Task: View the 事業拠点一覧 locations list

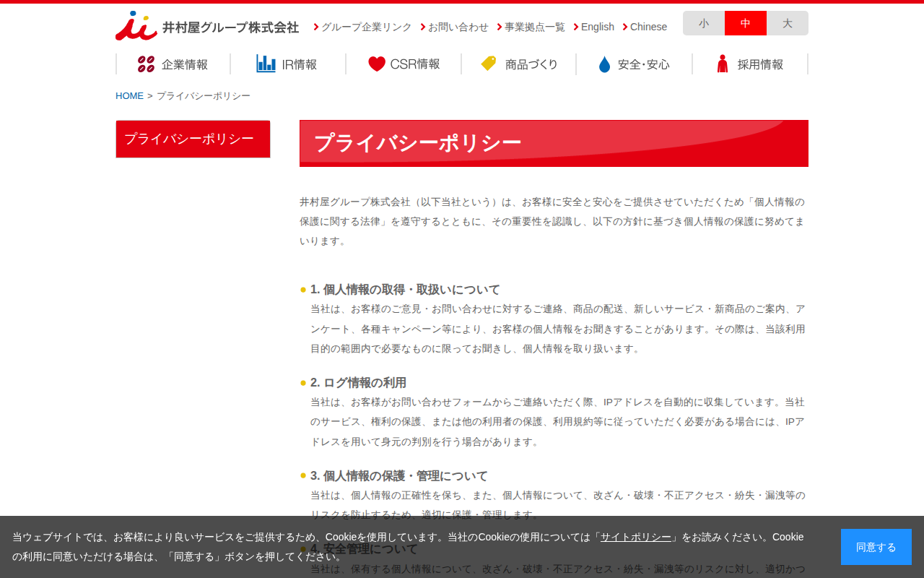Action: click(x=535, y=27)
